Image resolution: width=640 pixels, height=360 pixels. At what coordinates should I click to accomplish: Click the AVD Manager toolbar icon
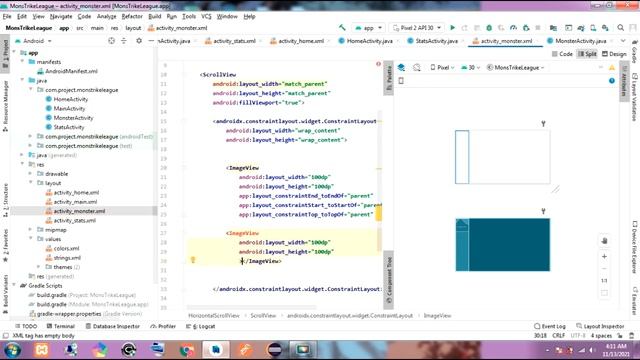tap(593, 28)
